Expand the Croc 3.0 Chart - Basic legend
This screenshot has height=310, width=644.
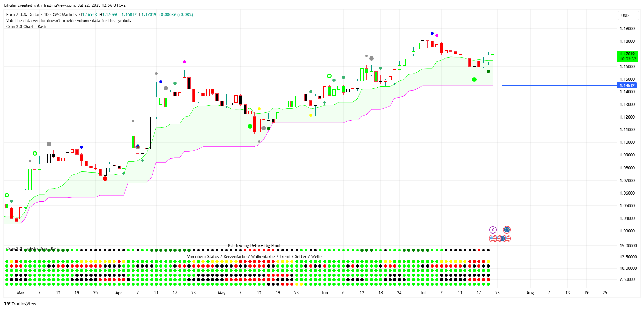pyautogui.click(x=27, y=27)
